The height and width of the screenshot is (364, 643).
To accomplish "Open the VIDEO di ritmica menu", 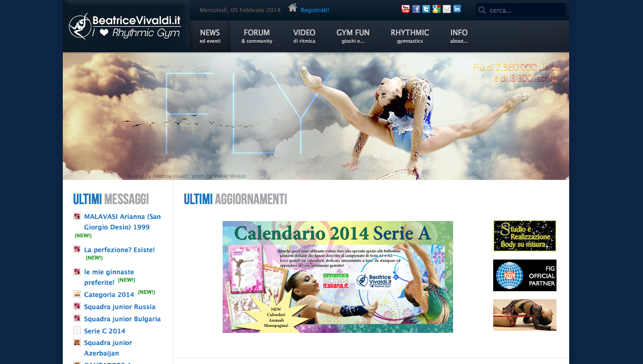I will (x=304, y=36).
